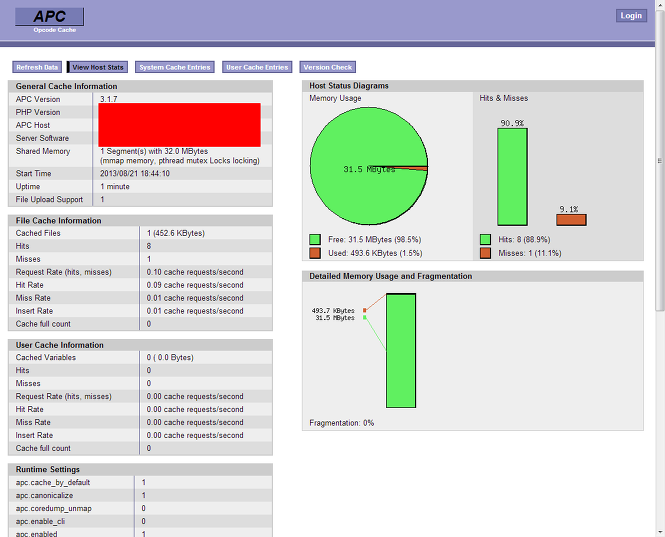Click the Start Time value 2013/08/21 18:44:10
Screen dimensions: 665x537
135,173
